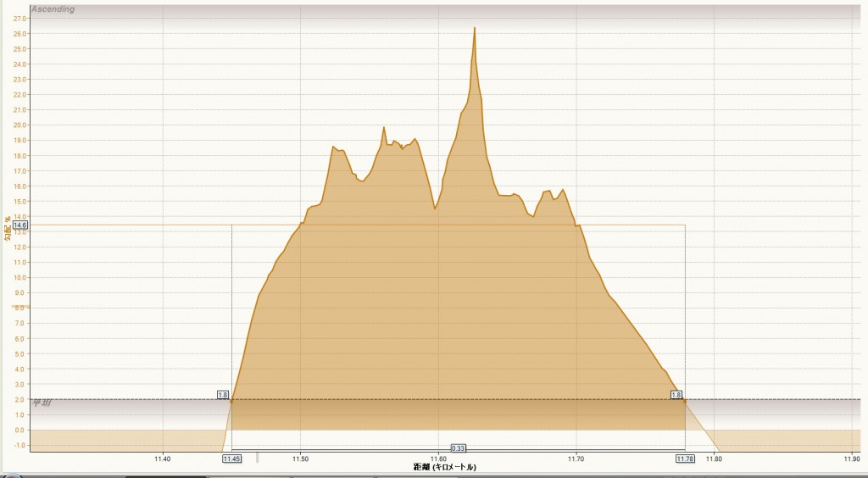Click the 11.40 tick on distance axis
This screenshot has width=868, height=478.
click(163, 459)
